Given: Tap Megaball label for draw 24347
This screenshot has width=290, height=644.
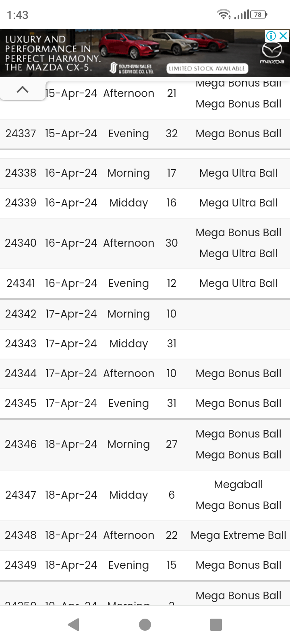Looking at the screenshot, I should pyautogui.click(x=238, y=485).
